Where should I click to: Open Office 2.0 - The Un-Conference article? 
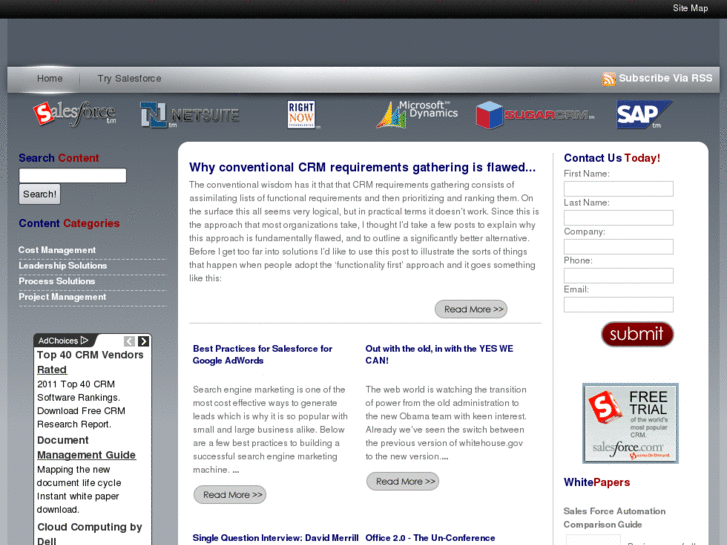click(x=430, y=538)
